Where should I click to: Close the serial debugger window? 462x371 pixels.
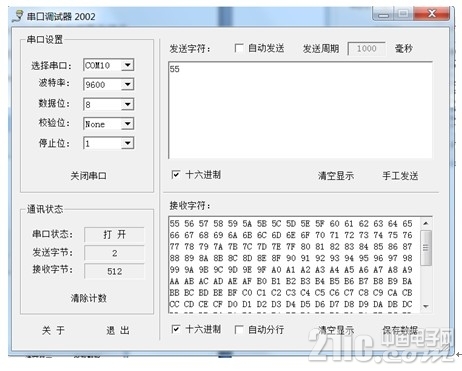(x=431, y=13)
